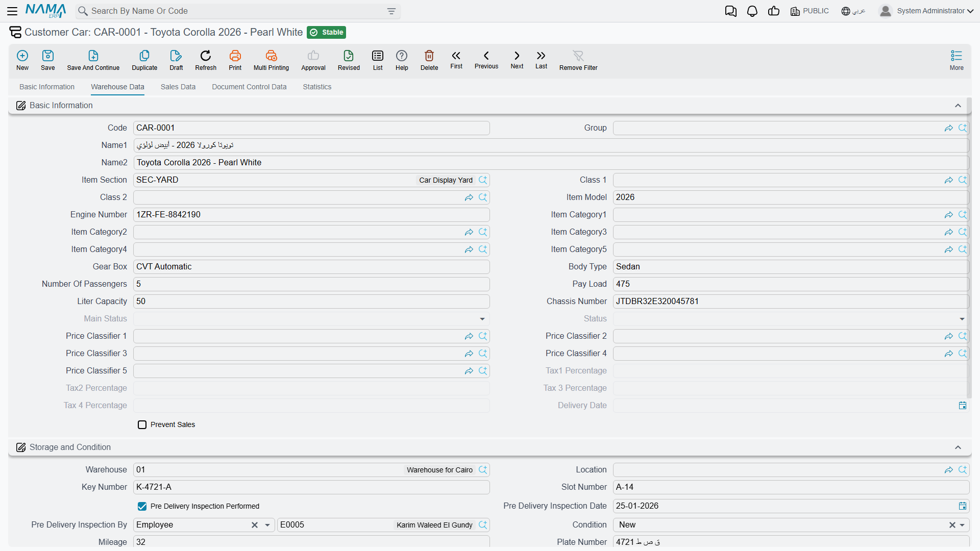The image size is (980, 551).
Task: Click the PUBLIC company button
Action: [x=810, y=11]
